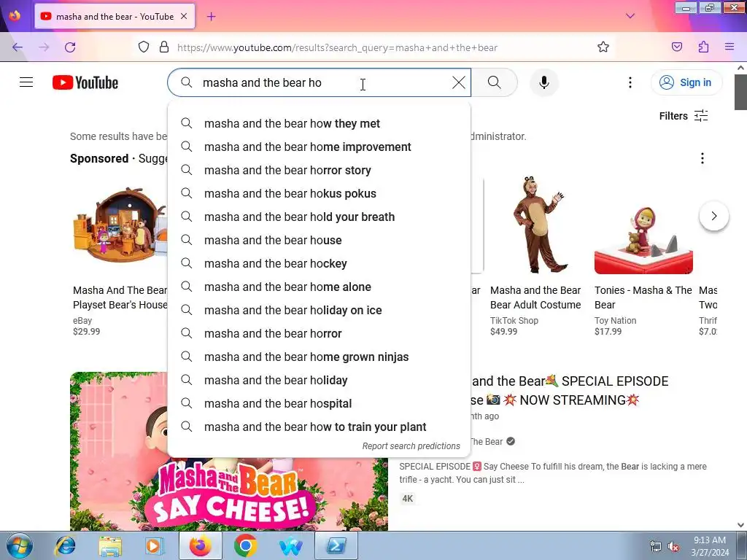Pick the 'home alone' search suggestion

click(x=320, y=287)
